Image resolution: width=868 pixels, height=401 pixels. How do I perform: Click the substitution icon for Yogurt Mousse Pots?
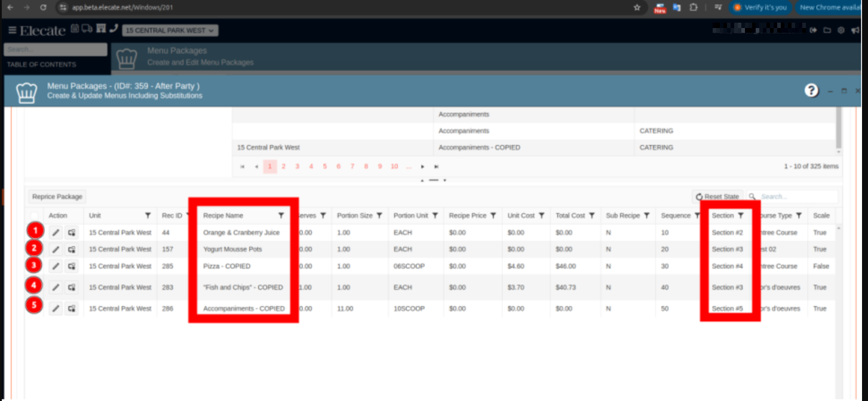[72, 249]
